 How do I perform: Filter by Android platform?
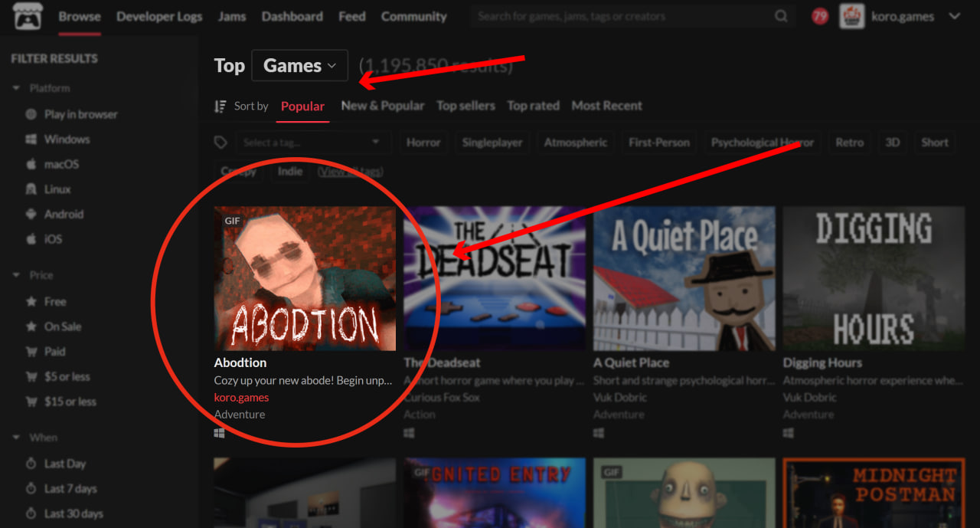(64, 215)
